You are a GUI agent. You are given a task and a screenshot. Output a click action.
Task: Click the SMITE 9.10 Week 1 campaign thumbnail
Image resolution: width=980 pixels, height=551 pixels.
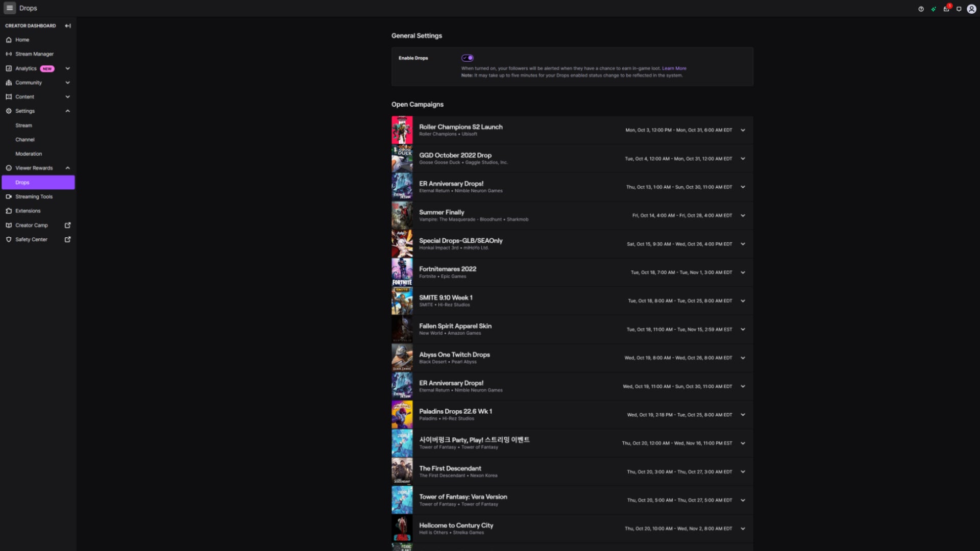tap(402, 300)
